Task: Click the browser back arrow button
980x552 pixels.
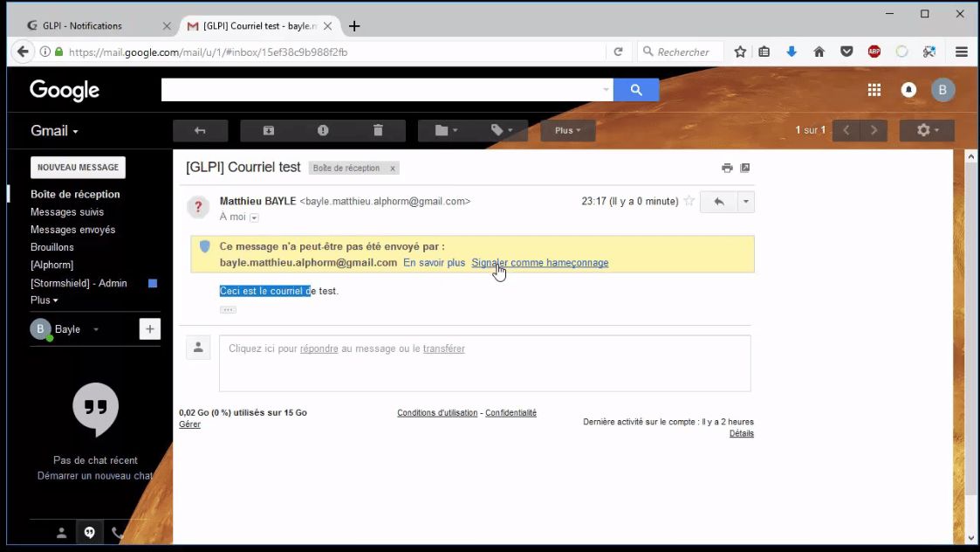Action: (23, 52)
